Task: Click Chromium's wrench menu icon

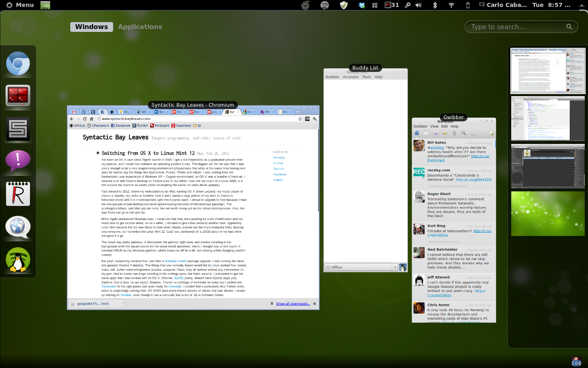Action: click(315, 119)
